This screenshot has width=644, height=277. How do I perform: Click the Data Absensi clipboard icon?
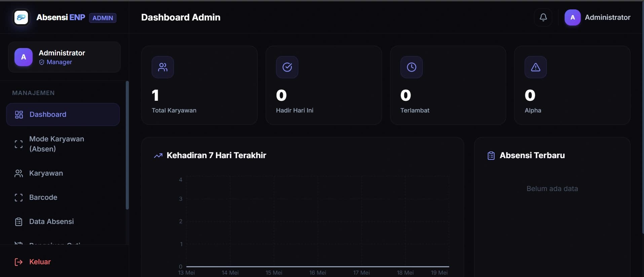pos(19,222)
